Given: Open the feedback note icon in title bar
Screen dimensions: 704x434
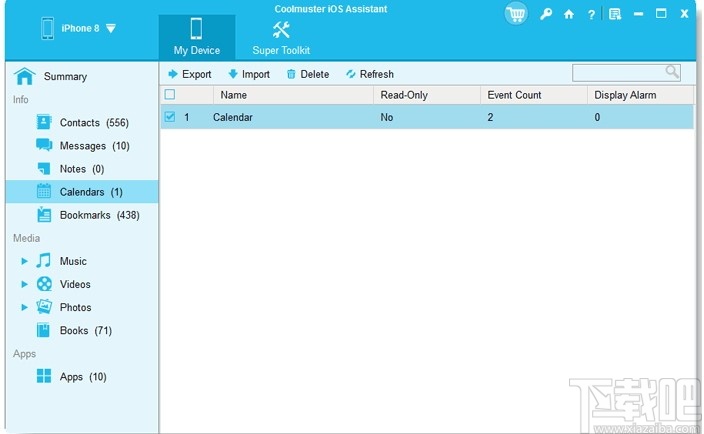Looking at the screenshot, I should (615, 14).
